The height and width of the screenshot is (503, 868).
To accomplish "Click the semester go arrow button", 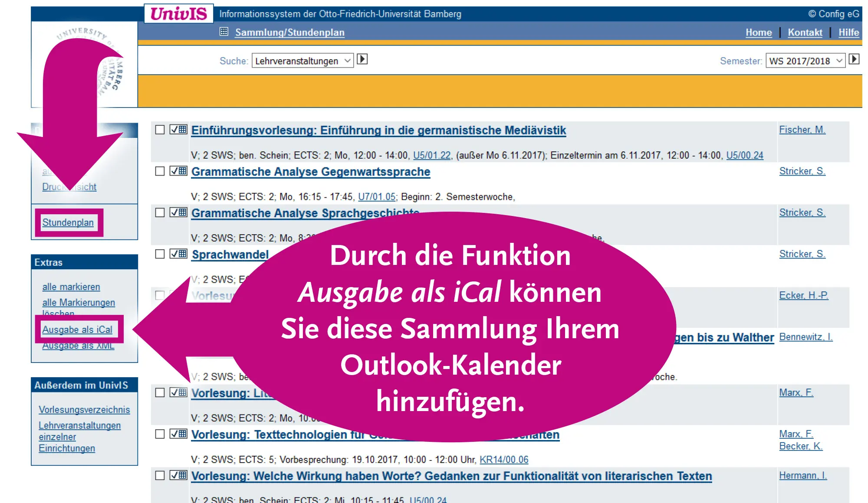I will pyautogui.click(x=854, y=59).
